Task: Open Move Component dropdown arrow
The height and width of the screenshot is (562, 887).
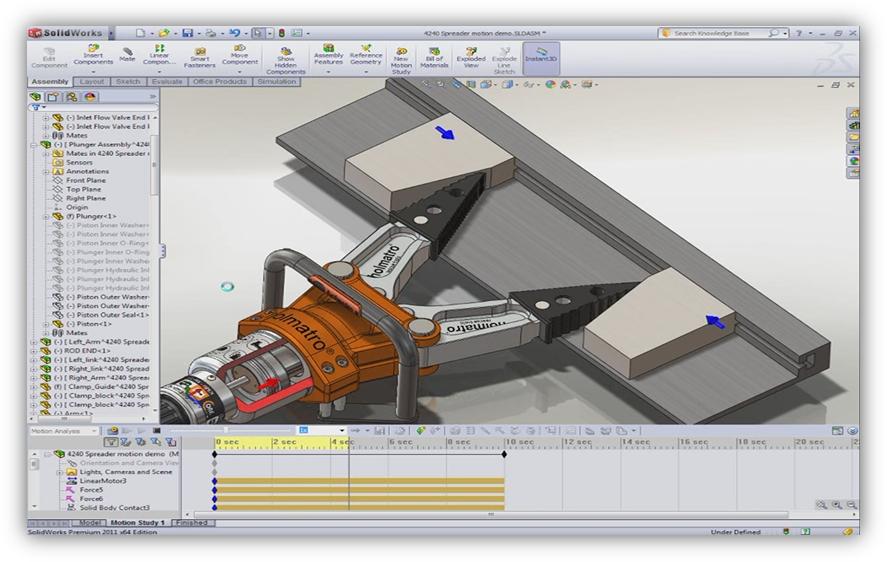Action: click(240, 71)
